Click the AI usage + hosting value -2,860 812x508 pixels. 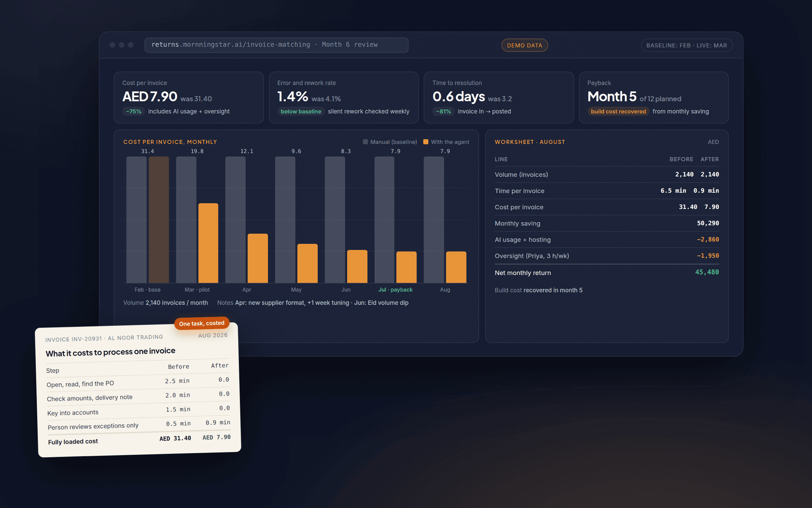pos(708,239)
